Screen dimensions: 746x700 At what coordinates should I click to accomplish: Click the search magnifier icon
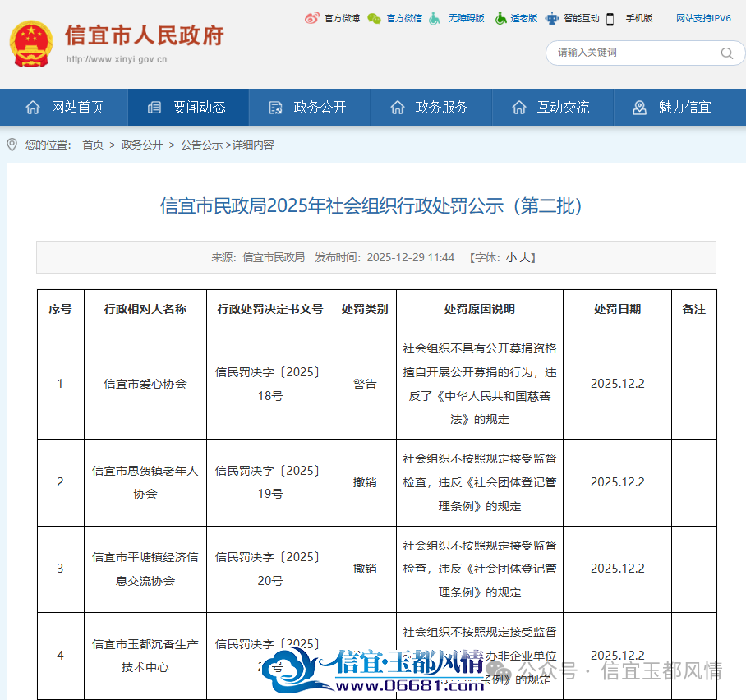726,53
